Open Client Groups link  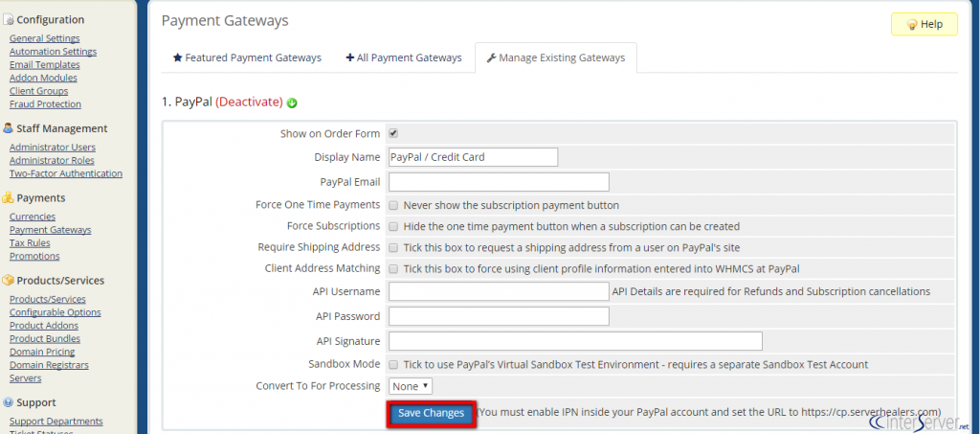tap(38, 91)
